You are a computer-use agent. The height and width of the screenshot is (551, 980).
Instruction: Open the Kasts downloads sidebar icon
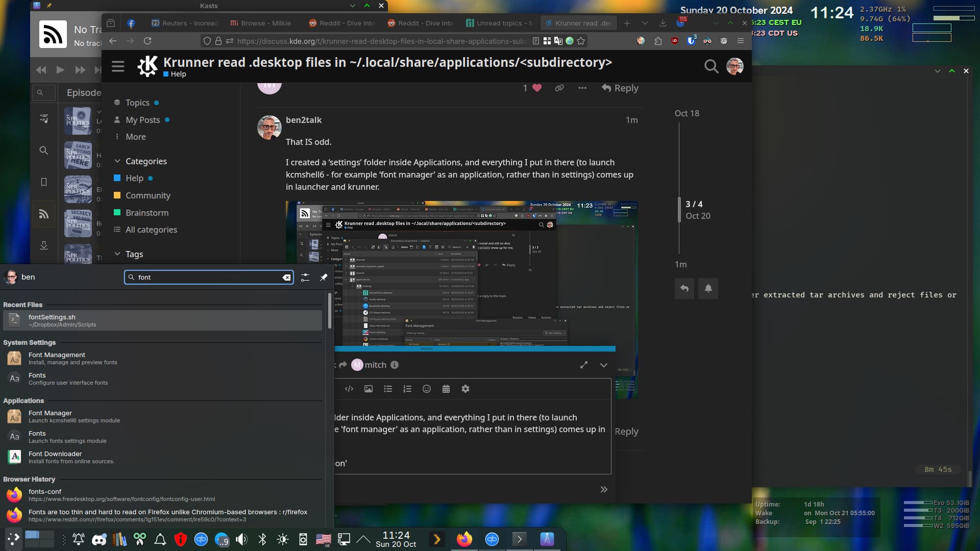tap(44, 245)
